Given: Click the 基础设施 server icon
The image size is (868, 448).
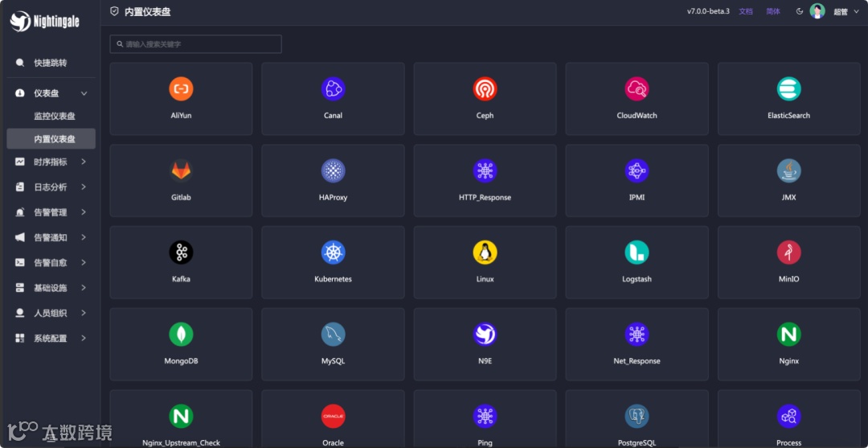Looking at the screenshot, I should [x=20, y=287].
